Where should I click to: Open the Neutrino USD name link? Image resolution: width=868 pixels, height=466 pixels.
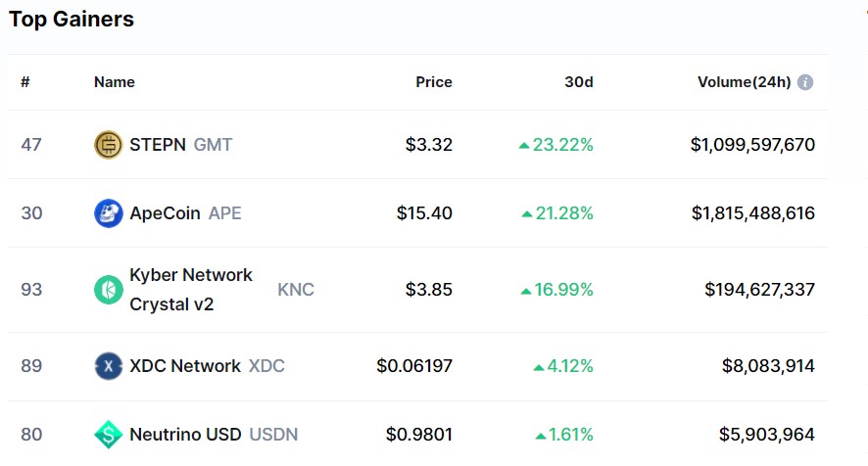click(x=185, y=435)
